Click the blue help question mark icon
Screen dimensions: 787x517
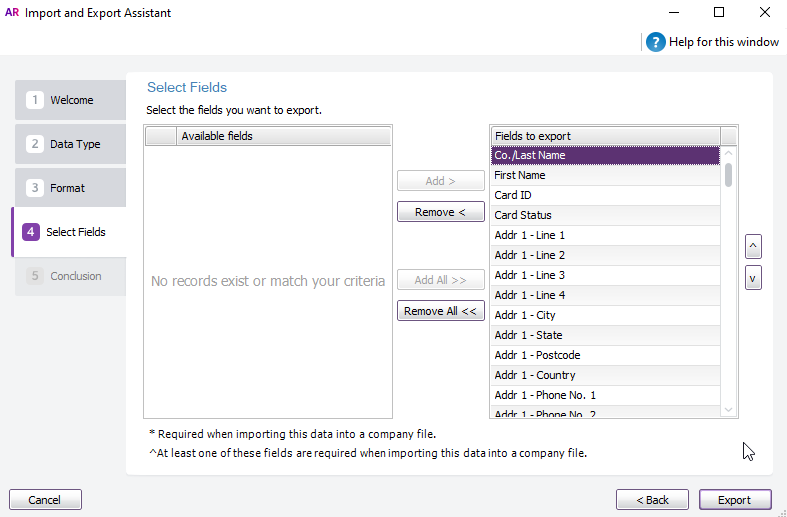coord(655,42)
